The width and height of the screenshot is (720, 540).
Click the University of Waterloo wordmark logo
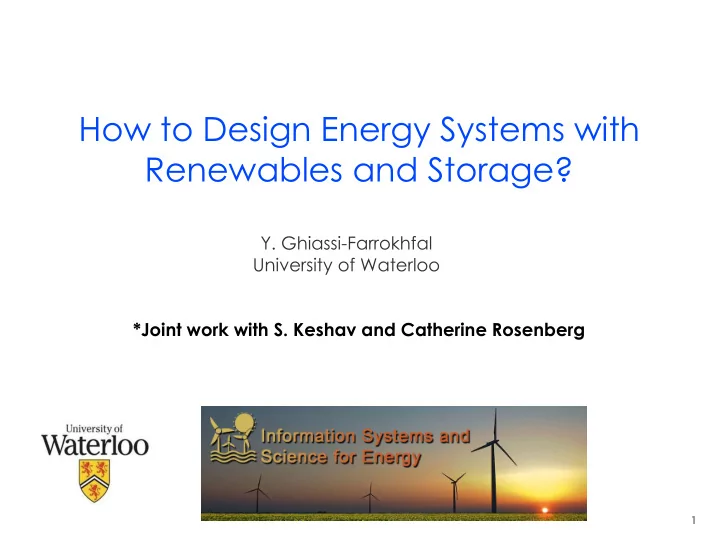95,440
